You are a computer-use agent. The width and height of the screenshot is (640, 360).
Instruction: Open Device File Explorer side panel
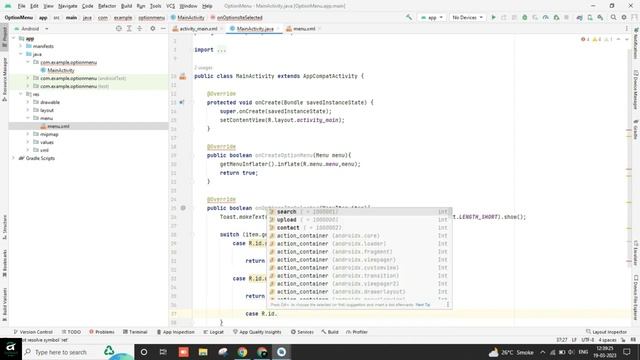(x=636, y=297)
